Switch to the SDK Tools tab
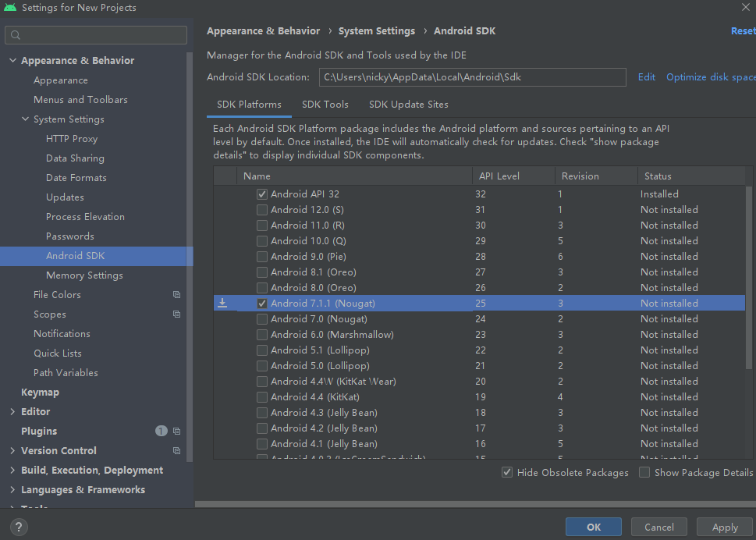The image size is (756, 540). pos(325,105)
